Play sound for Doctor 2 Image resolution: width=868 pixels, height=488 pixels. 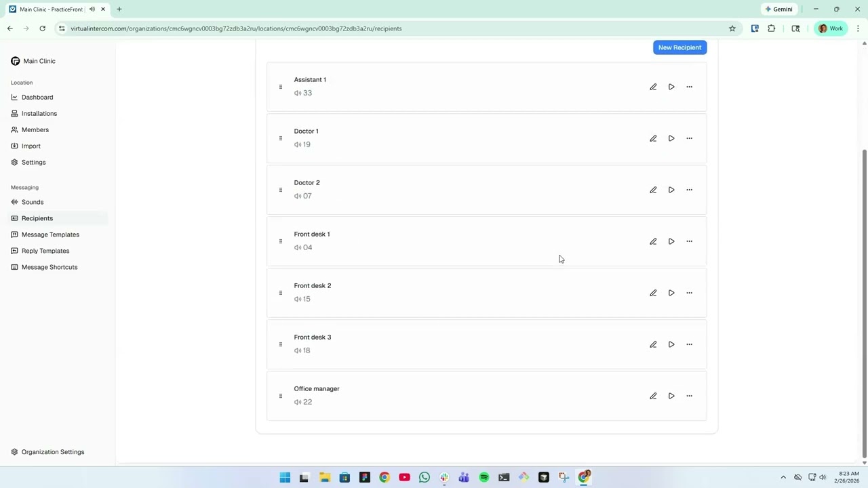pyautogui.click(x=671, y=190)
